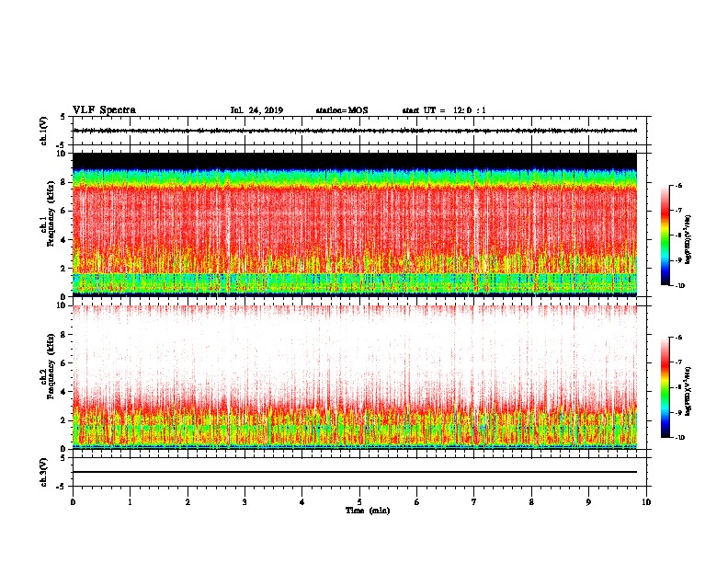728x563 pixels.
Task: Click the "4" frequency tick of ch.2 spectrogram
Action: (x=63, y=392)
